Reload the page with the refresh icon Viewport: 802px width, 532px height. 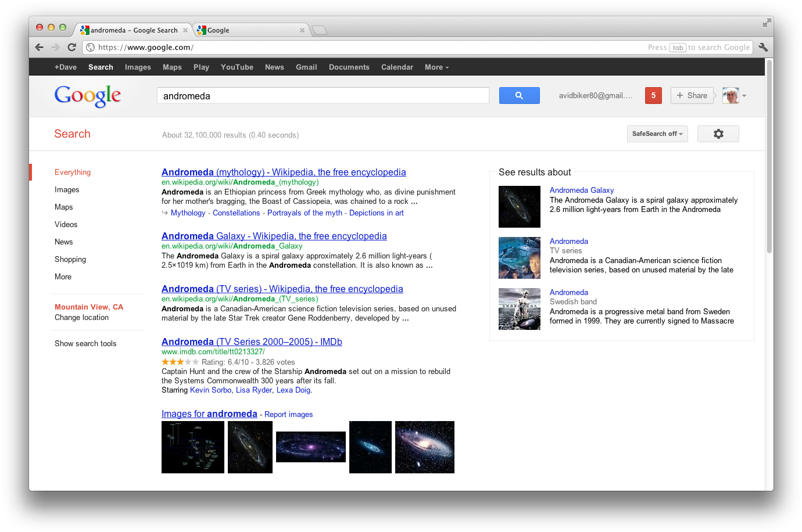(72, 48)
